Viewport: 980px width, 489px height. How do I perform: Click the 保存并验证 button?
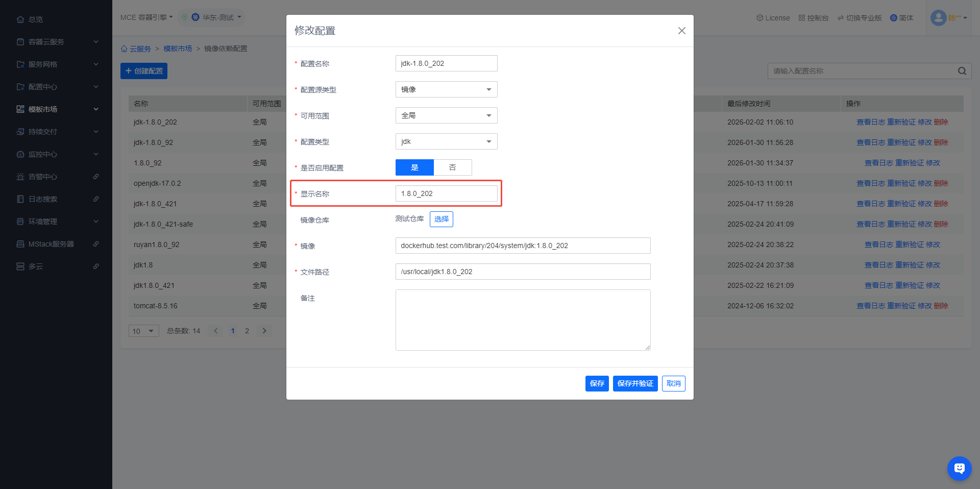635,383
